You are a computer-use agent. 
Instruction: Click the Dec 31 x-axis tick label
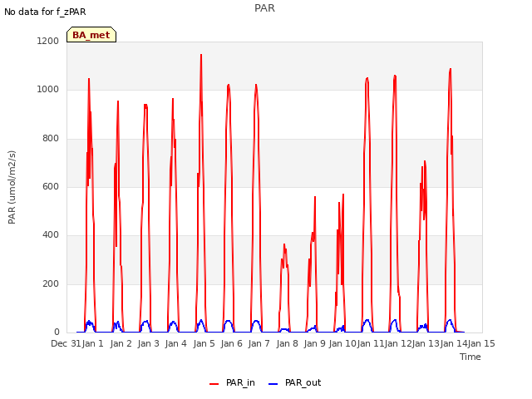[x=66, y=343]
